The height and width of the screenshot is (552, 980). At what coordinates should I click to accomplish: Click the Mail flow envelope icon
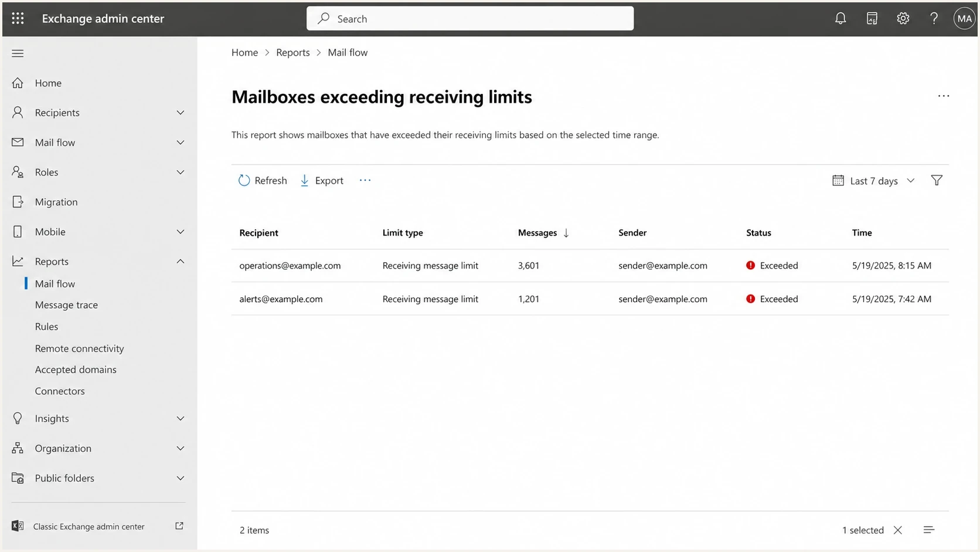pos(18,142)
